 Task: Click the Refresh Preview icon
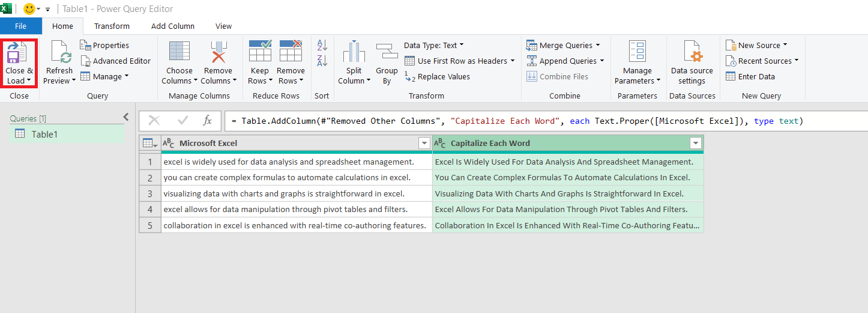pyautogui.click(x=61, y=53)
